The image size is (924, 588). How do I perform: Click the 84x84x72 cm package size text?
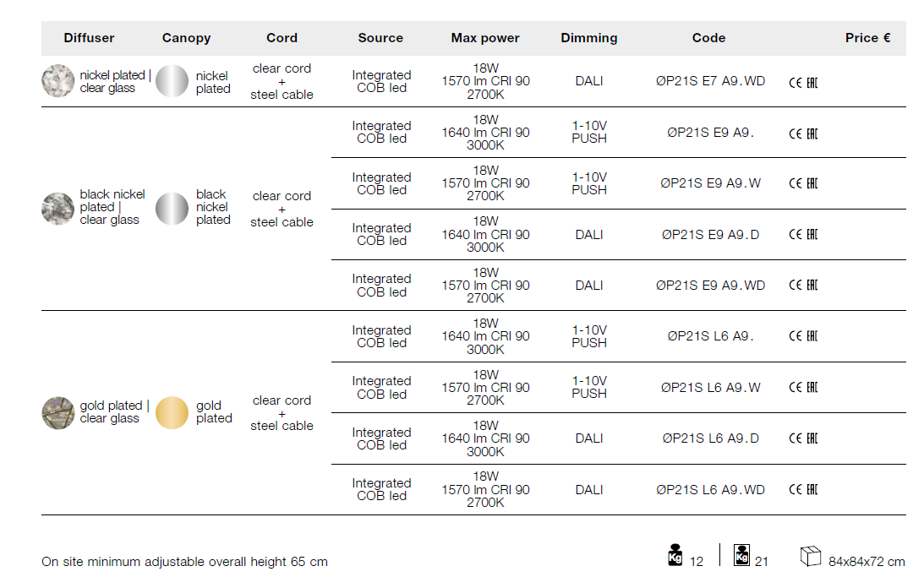tap(866, 562)
